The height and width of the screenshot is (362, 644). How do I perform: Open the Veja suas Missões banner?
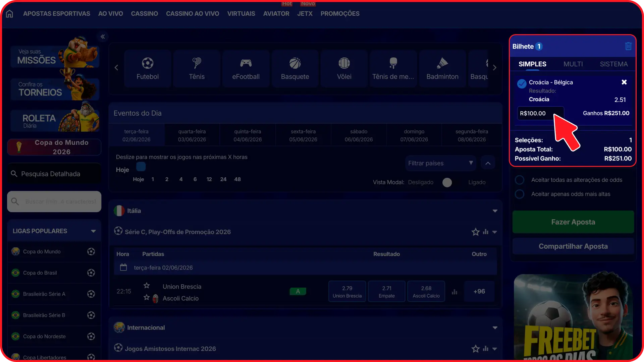point(55,56)
